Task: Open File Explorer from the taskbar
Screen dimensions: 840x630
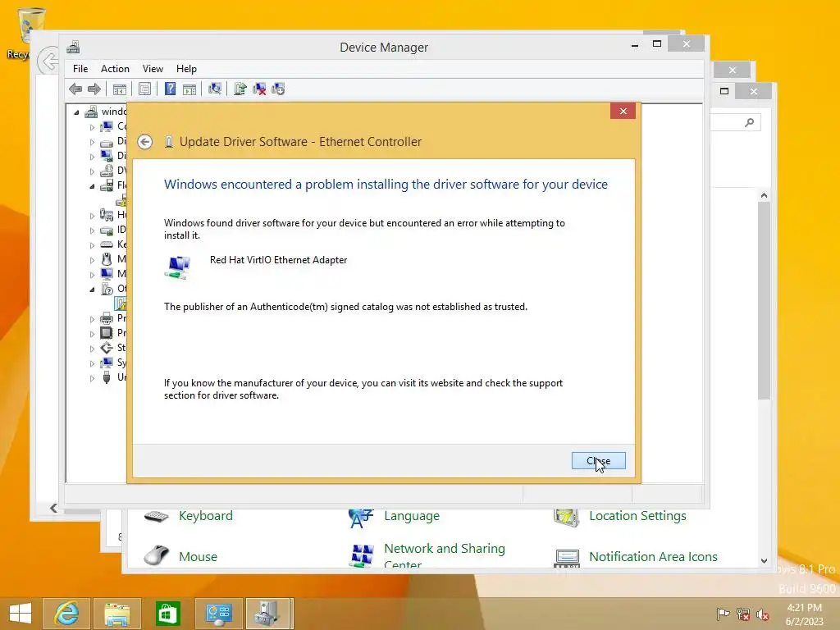Action: 116,614
